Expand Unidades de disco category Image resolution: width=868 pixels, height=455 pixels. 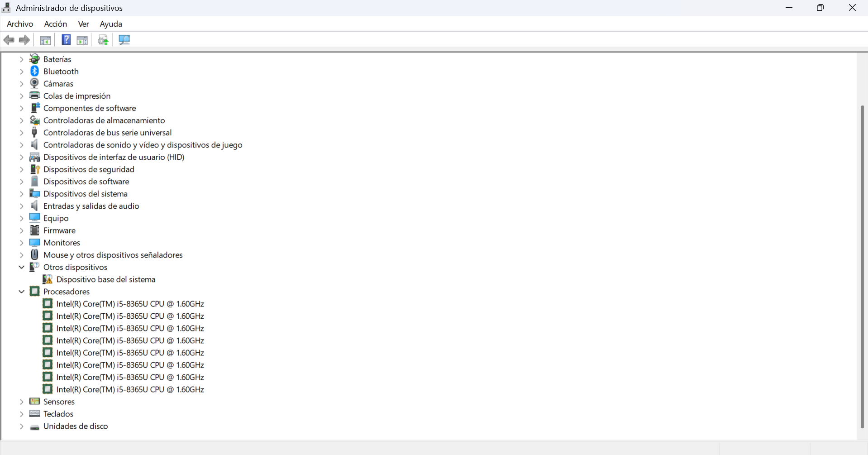[21, 426]
